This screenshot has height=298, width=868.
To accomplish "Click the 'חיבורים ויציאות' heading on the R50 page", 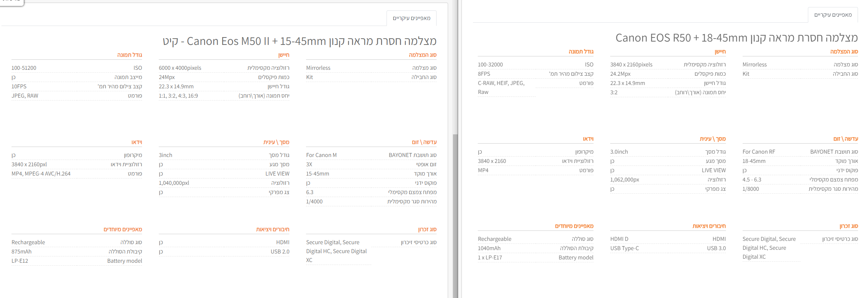I will click(709, 226).
